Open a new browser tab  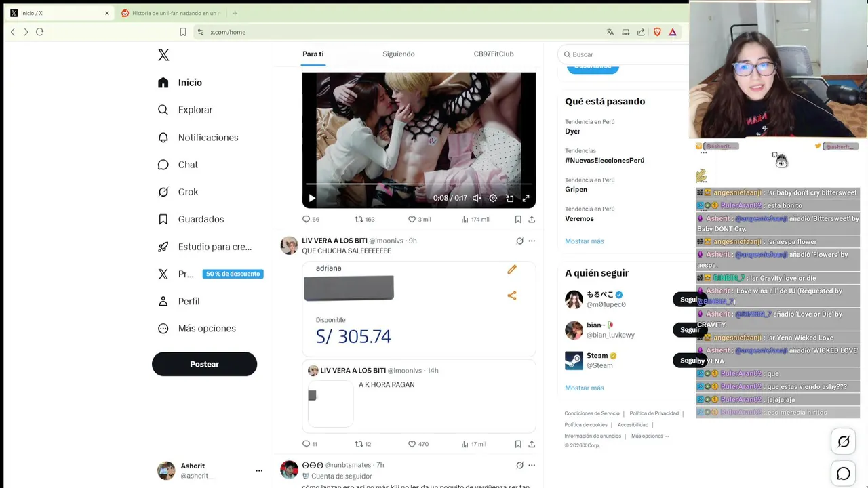235,13
